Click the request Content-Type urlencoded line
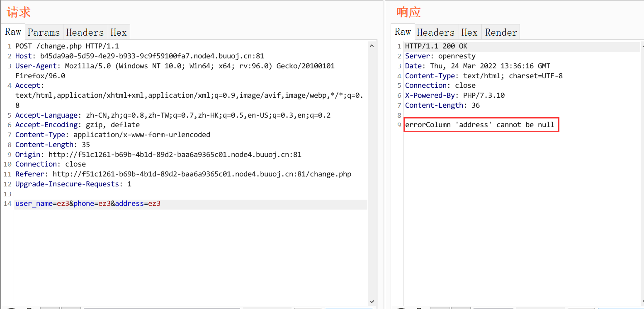The image size is (644, 309). coord(113,135)
